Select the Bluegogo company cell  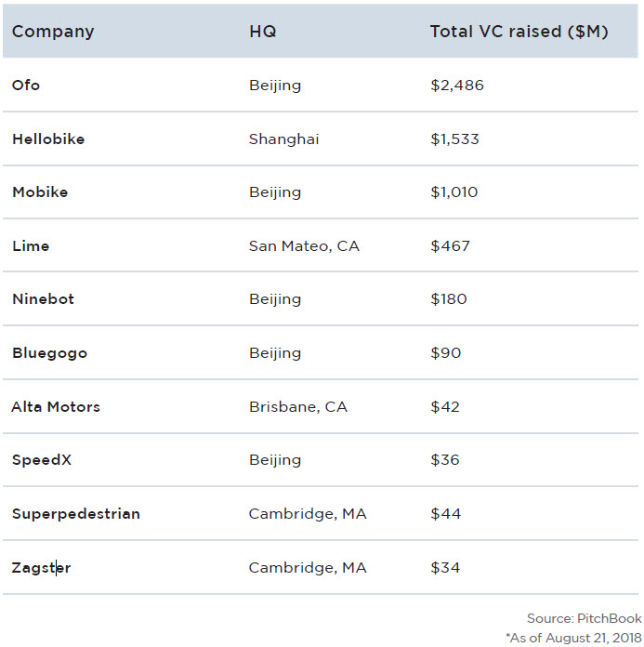[x=46, y=353]
